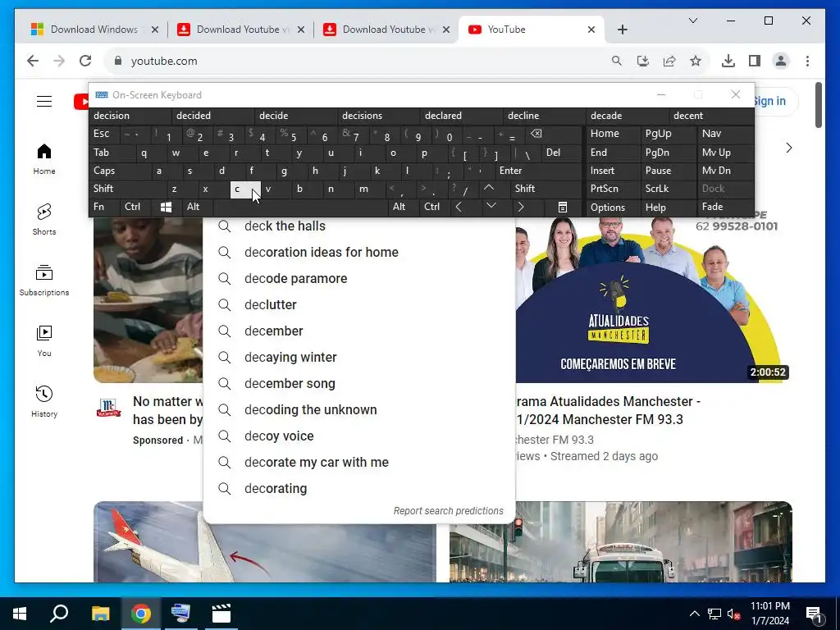Open a new Chrome tab
The width and height of the screenshot is (840, 630).
point(622,30)
